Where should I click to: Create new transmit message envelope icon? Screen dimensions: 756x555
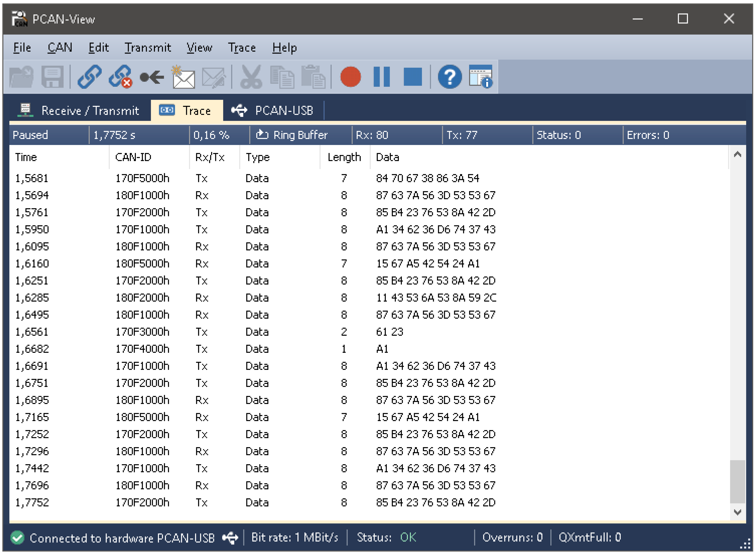coord(183,77)
